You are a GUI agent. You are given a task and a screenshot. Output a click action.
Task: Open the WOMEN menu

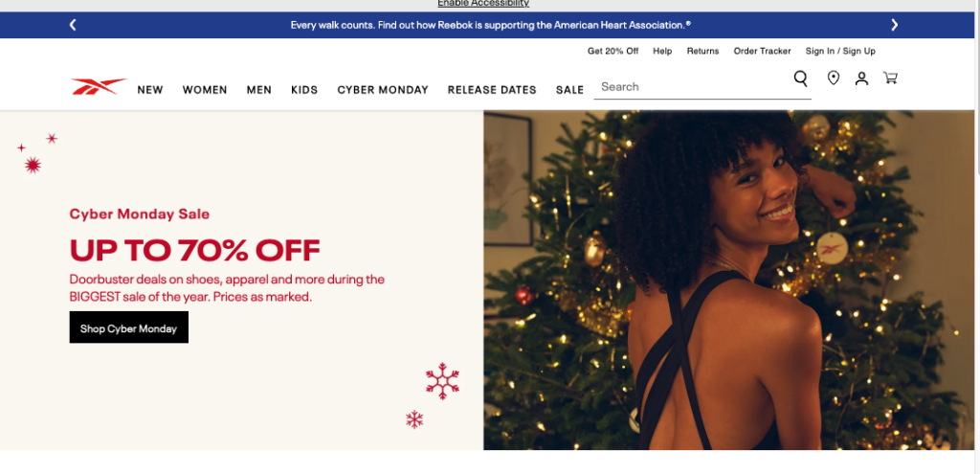coord(205,90)
